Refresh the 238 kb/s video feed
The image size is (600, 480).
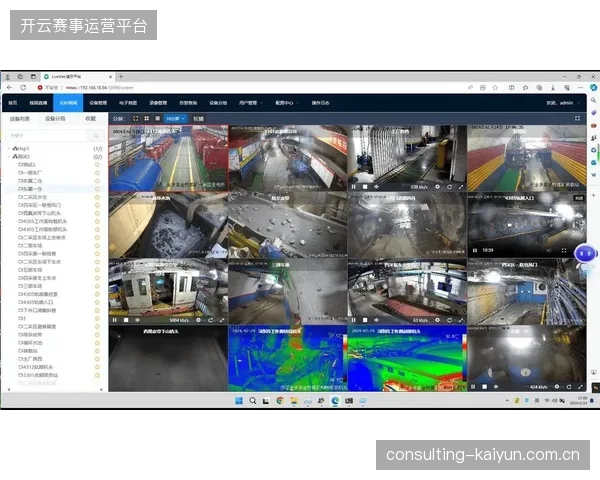coord(449,187)
